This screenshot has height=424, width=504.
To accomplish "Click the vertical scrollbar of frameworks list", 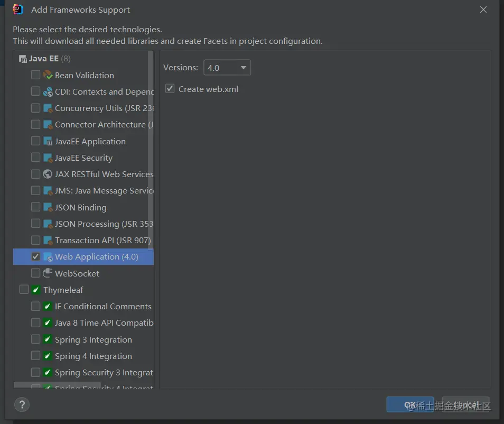I will (x=151, y=150).
